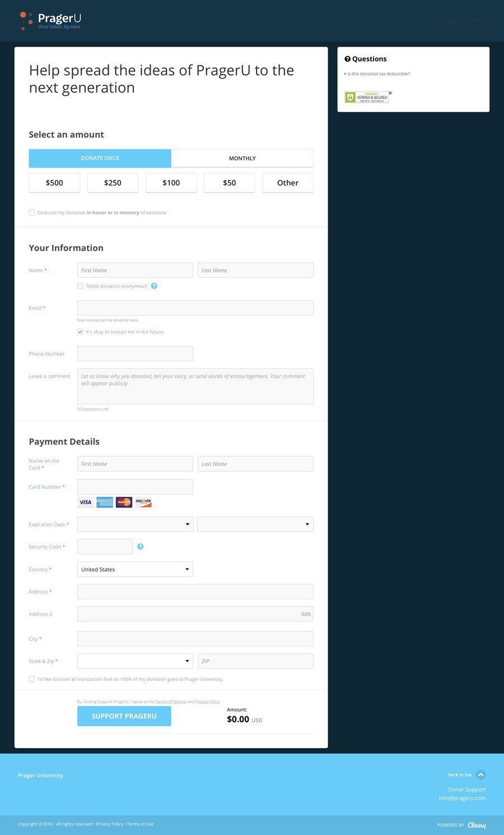Switch to the MONTHLY tab
The width and height of the screenshot is (504, 835).
242,158
